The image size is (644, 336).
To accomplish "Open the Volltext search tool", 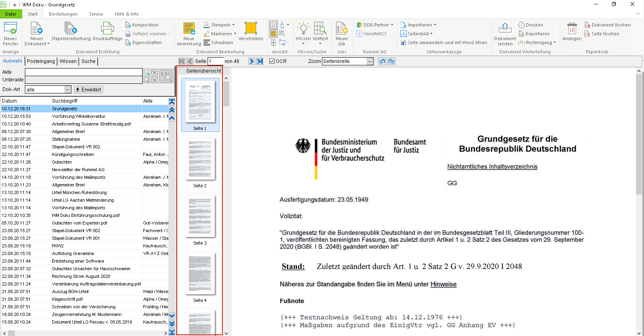I will [x=320, y=33].
